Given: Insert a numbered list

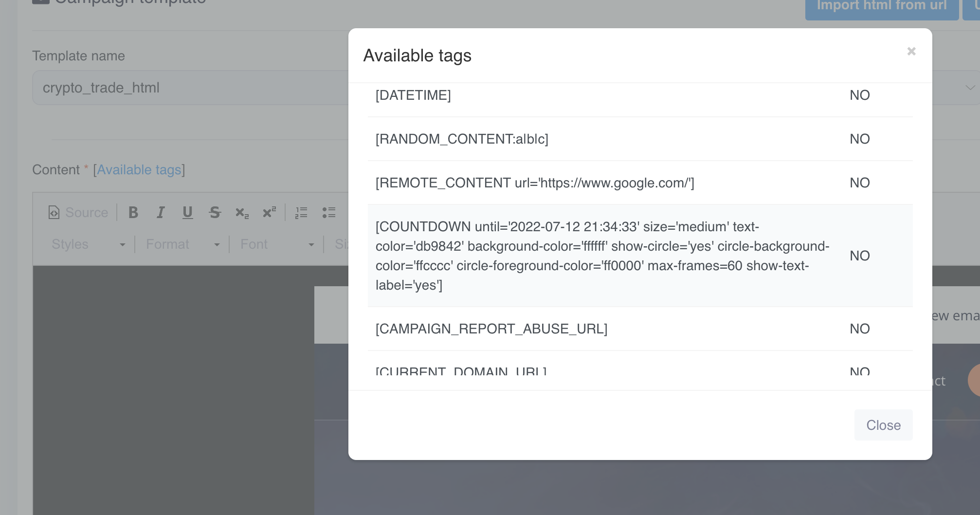Looking at the screenshot, I should (x=301, y=212).
